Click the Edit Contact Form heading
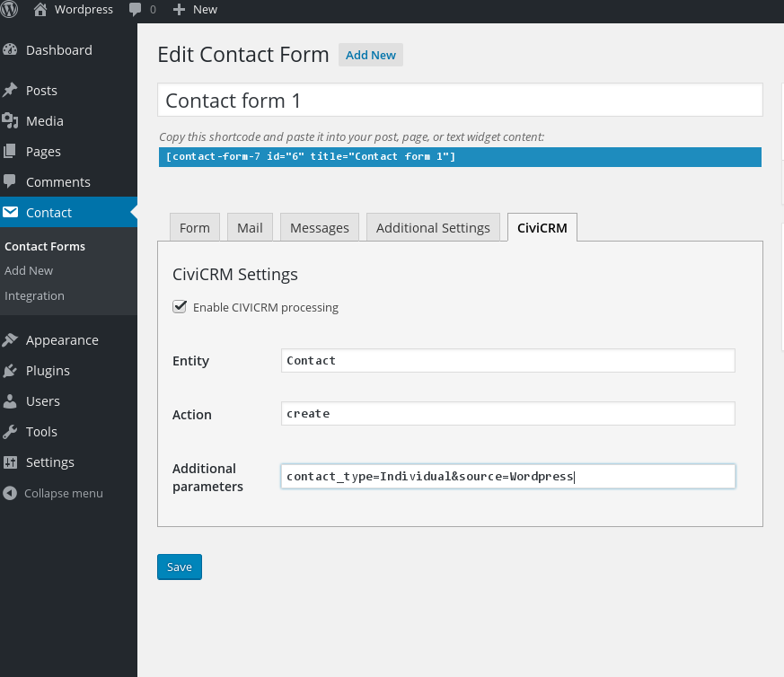This screenshot has width=784, height=677. pos(243,54)
